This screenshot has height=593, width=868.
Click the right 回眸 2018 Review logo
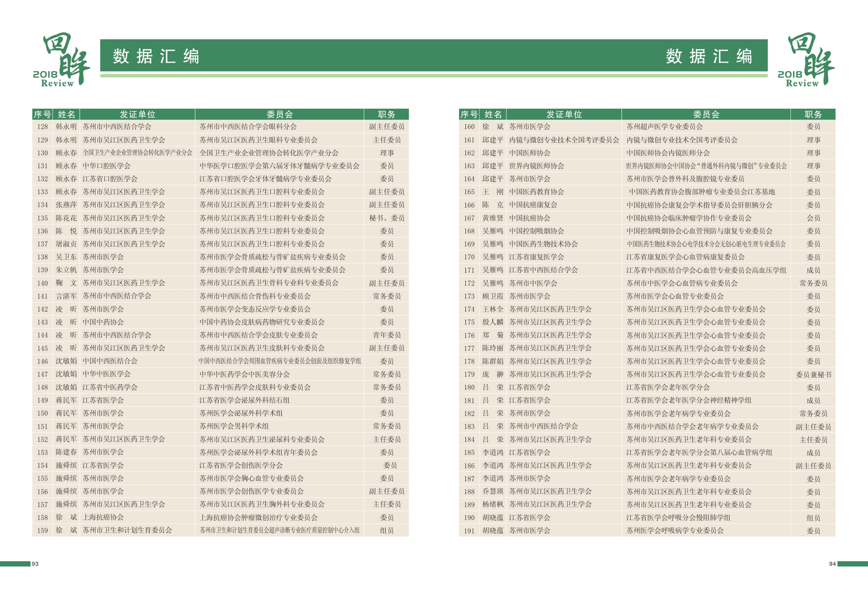pos(806,59)
